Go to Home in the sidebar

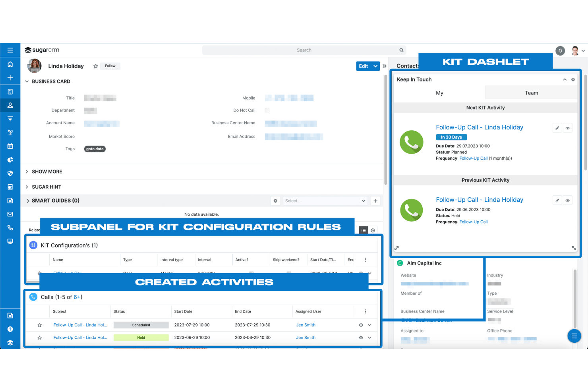click(10, 64)
